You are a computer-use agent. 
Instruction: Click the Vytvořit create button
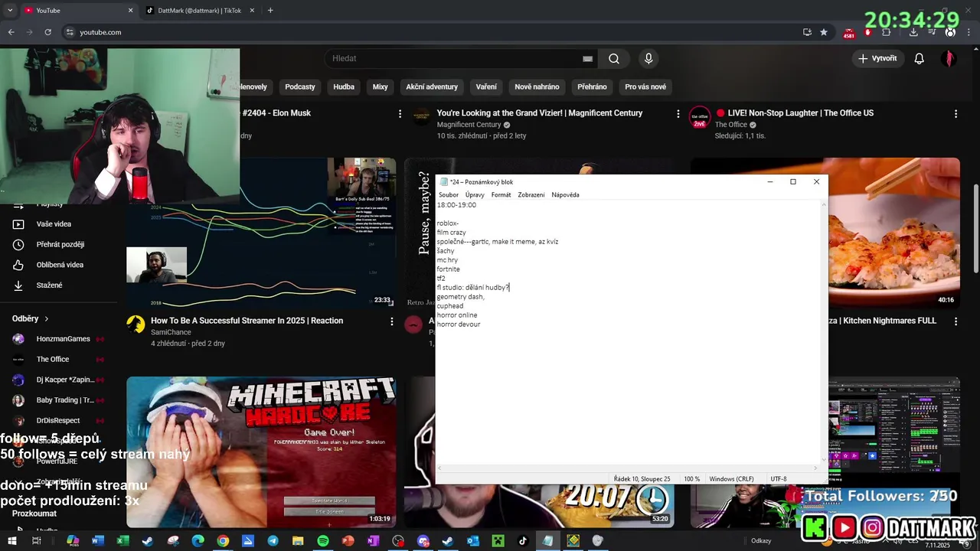[x=877, y=59]
